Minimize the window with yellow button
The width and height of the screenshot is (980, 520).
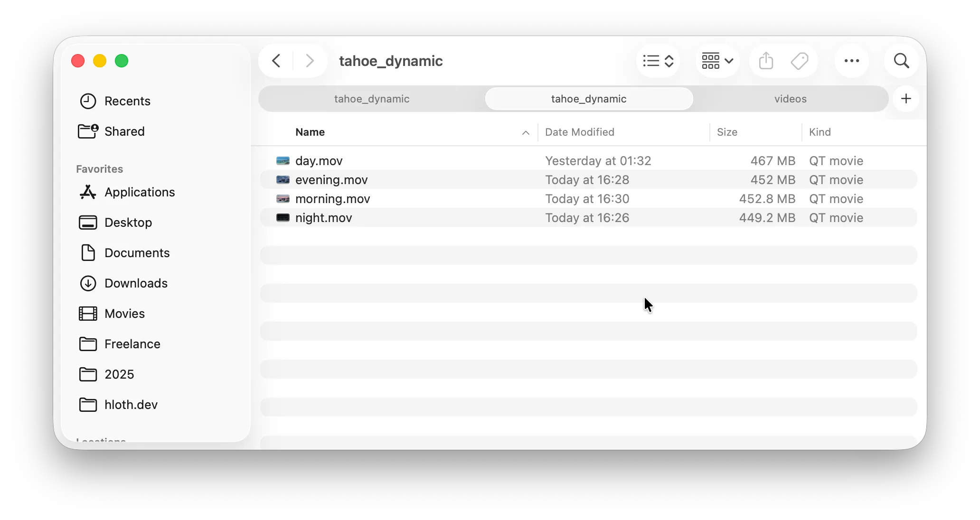coord(100,61)
